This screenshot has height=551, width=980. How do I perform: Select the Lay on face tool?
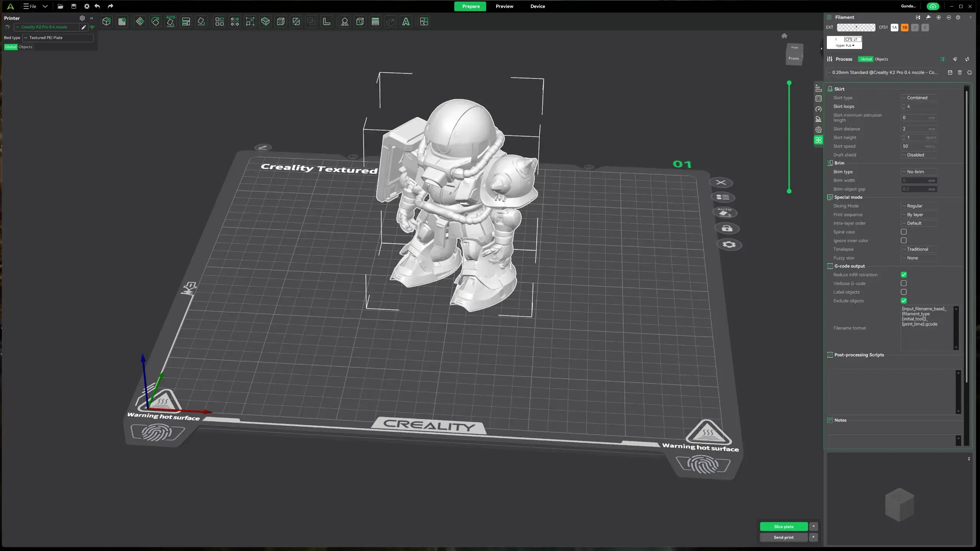tap(201, 22)
